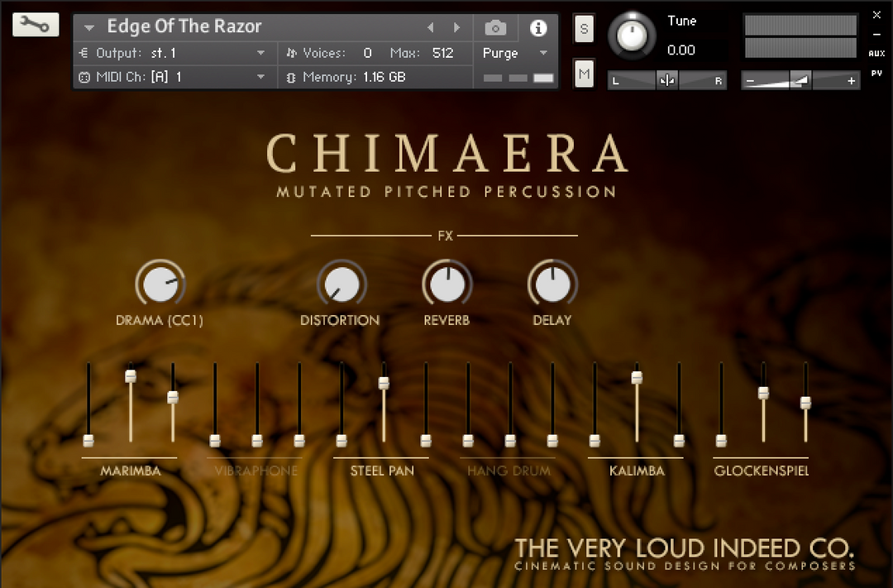Click the first MARIMBA fader handle

[88, 441]
